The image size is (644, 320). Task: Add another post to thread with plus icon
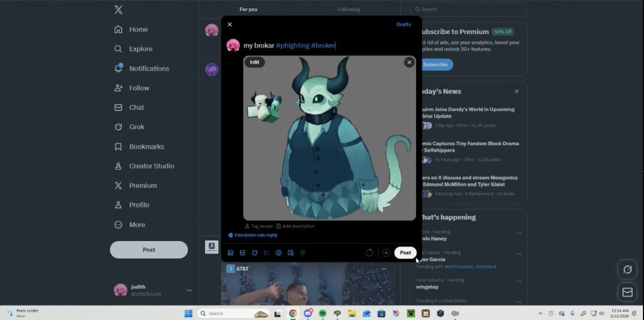(386, 253)
